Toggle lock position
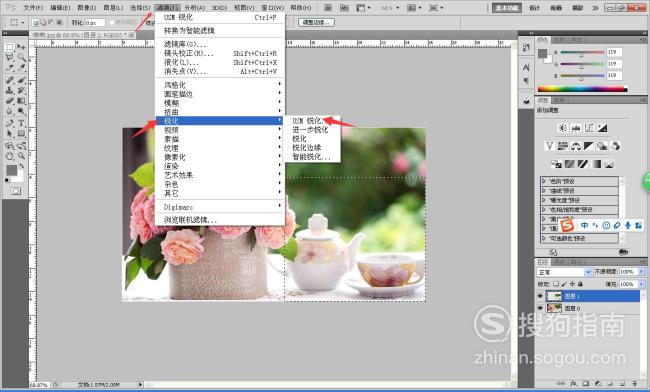Viewport: 650px width, 392px height. (572, 284)
